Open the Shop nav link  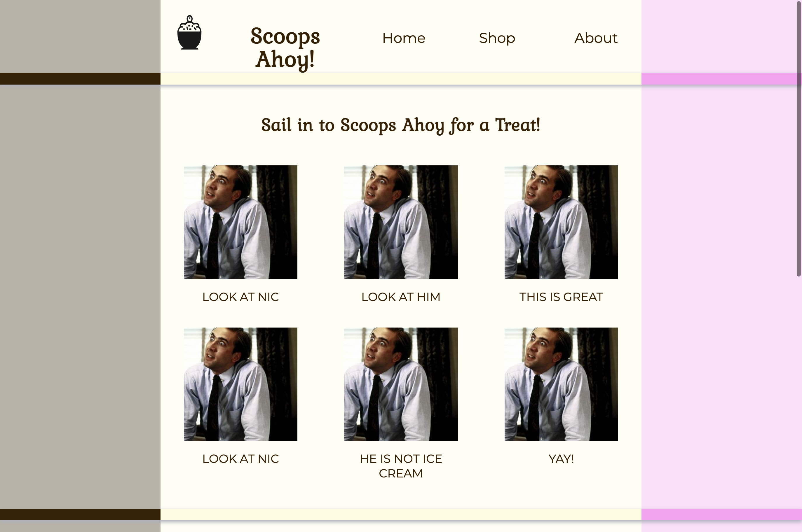(x=497, y=38)
